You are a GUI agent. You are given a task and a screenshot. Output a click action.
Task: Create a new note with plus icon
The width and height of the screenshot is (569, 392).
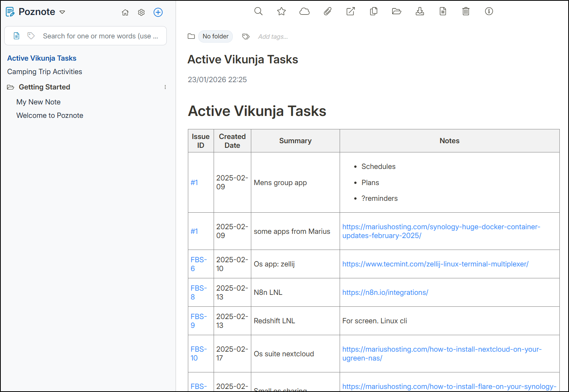coord(158,12)
